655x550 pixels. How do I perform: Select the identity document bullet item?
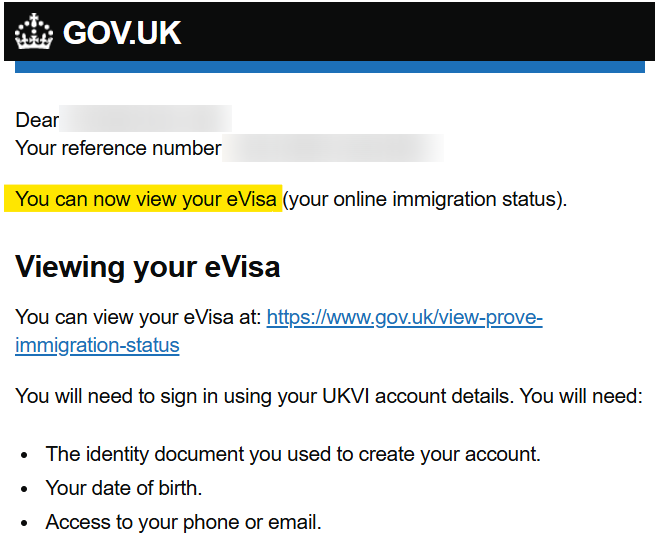[x=293, y=454]
